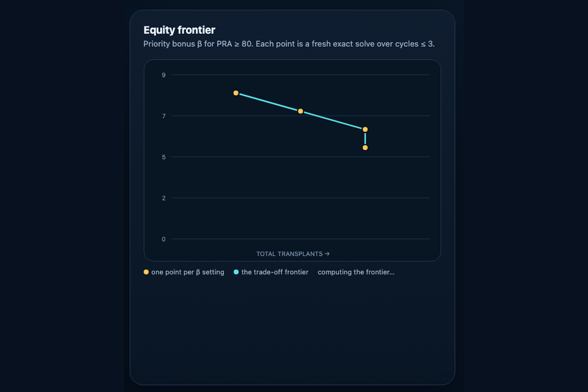Click the y-axis tick label 0
The image size is (588, 392).
point(164,239)
